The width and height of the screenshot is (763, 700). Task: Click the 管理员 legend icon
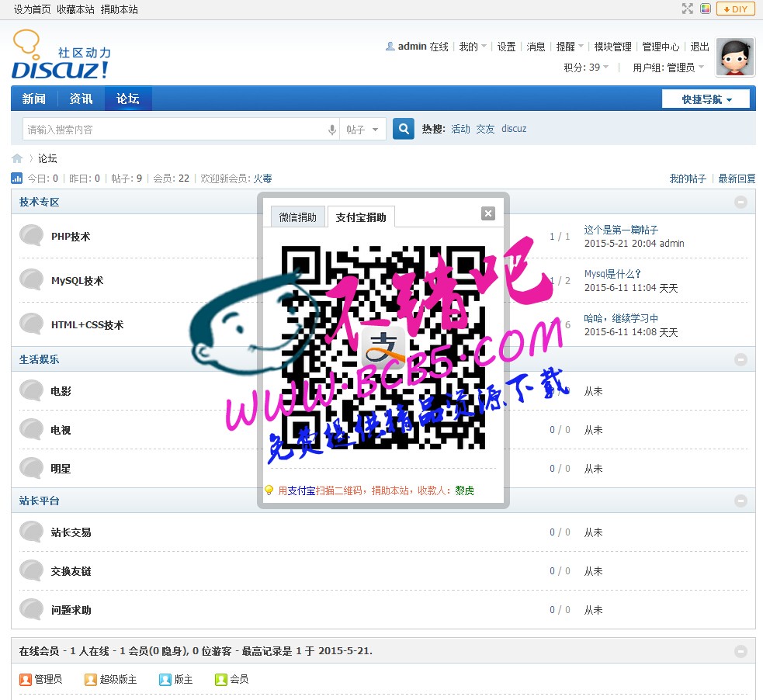tap(26, 679)
